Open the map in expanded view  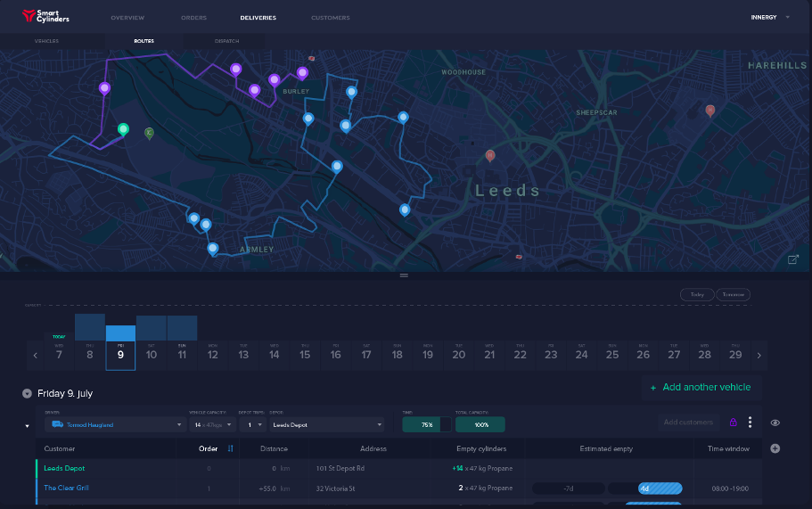click(793, 259)
